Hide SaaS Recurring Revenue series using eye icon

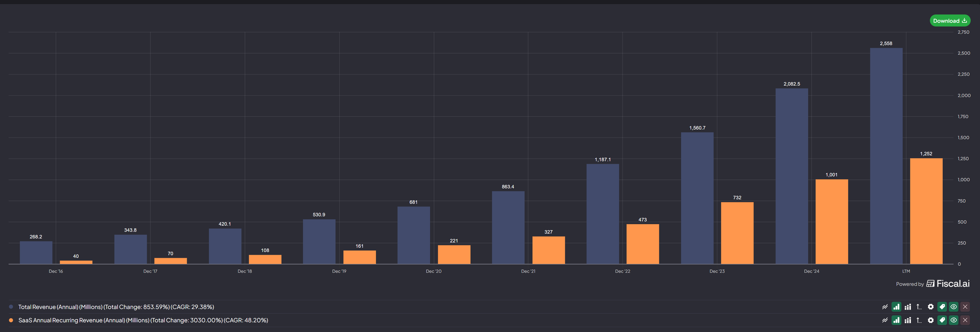pyautogui.click(x=954, y=320)
